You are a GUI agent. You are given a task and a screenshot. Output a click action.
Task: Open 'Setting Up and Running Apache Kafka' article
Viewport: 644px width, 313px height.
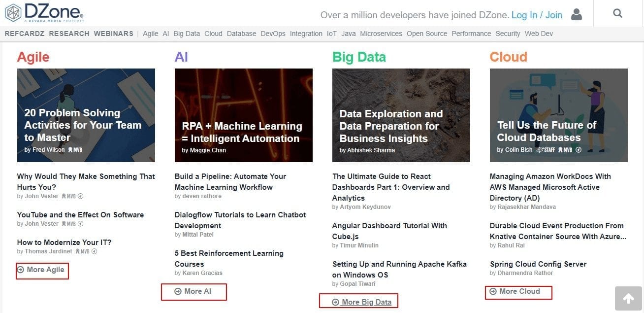click(400, 270)
